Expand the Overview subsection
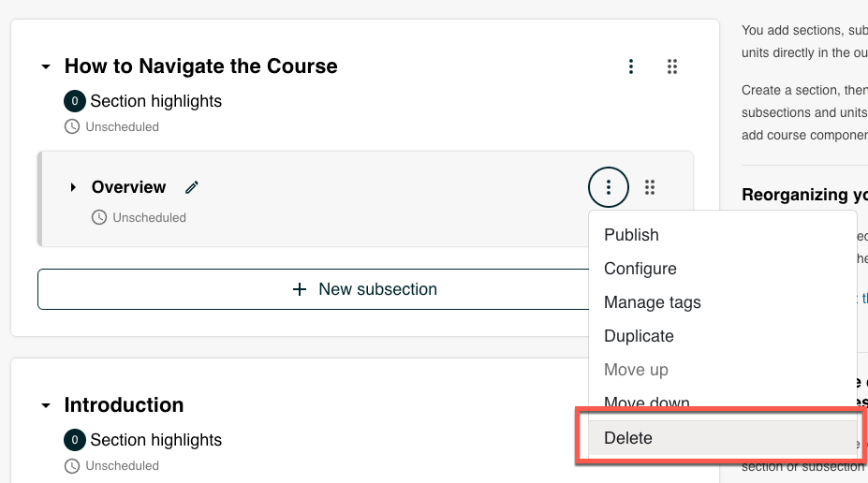868x483 pixels. coord(73,187)
